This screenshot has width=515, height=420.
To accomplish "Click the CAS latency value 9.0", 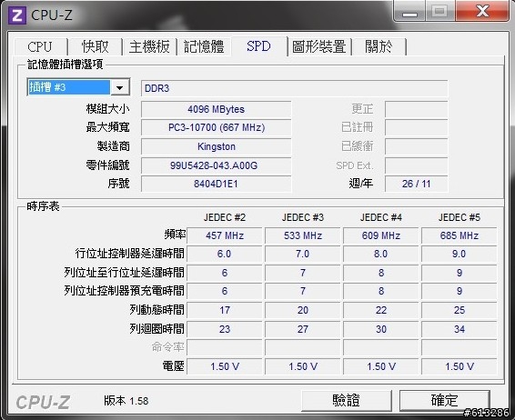I will click(x=459, y=254).
